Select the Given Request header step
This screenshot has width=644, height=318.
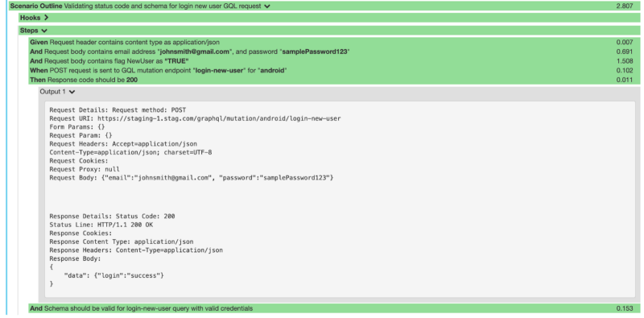334,42
